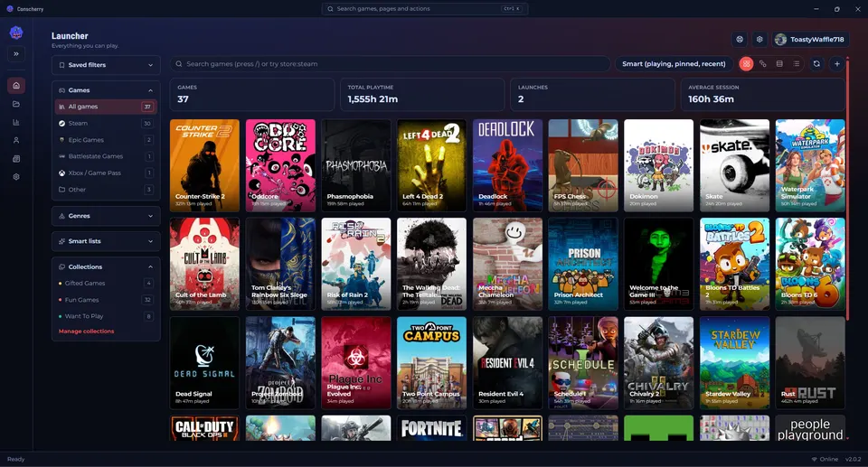
Task: Click the Total Playtime 1,555h 21m stat card
Action: click(422, 95)
